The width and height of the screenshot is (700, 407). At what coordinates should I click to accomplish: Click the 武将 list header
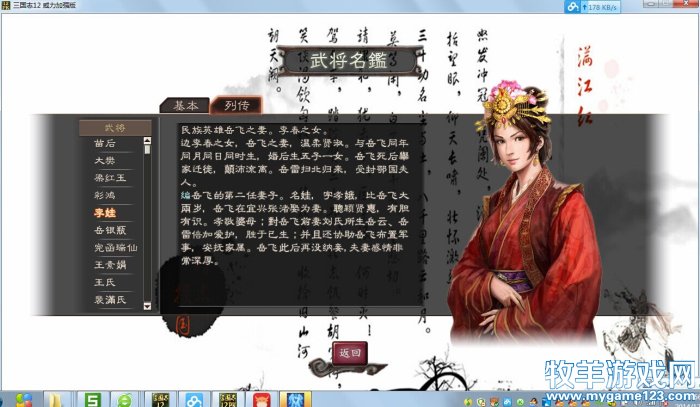115,128
